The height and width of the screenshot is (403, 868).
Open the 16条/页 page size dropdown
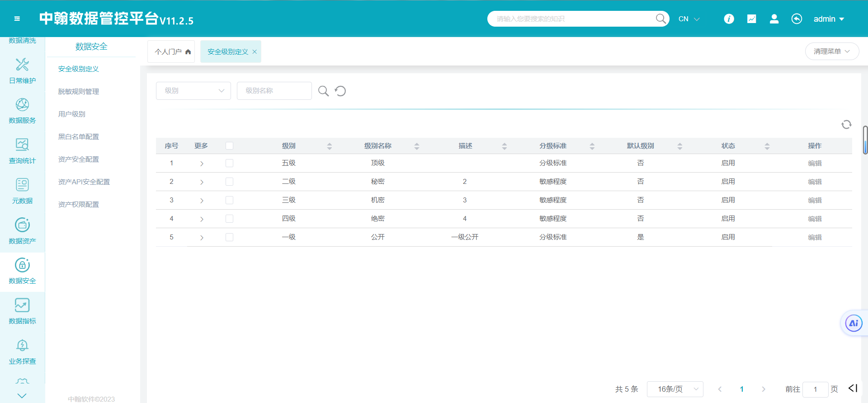675,389
